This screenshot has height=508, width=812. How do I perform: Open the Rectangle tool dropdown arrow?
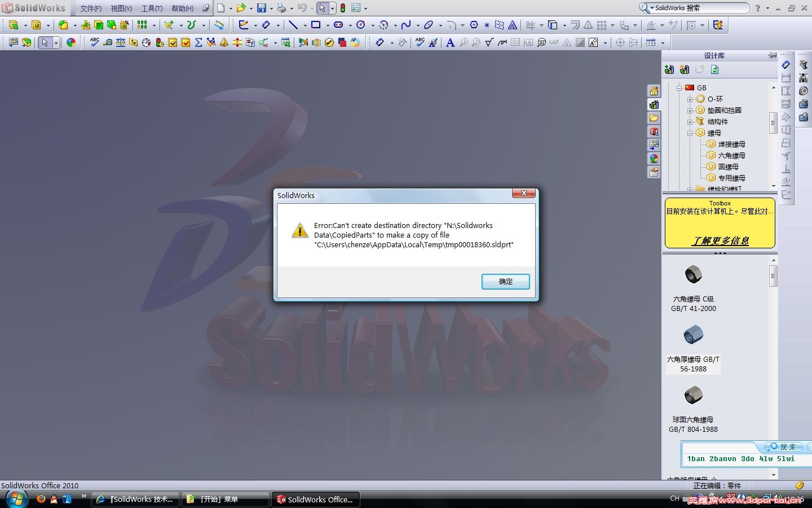click(327, 25)
